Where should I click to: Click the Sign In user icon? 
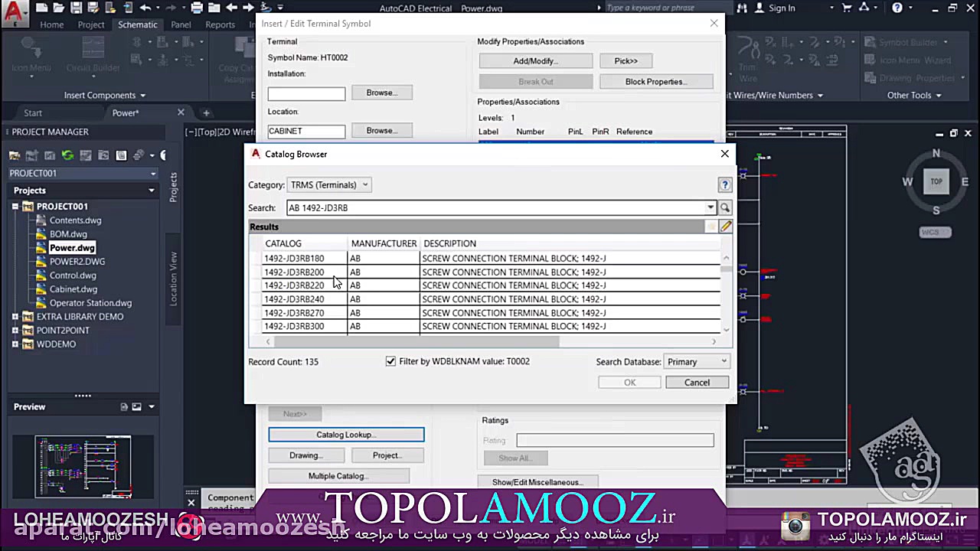759,8
